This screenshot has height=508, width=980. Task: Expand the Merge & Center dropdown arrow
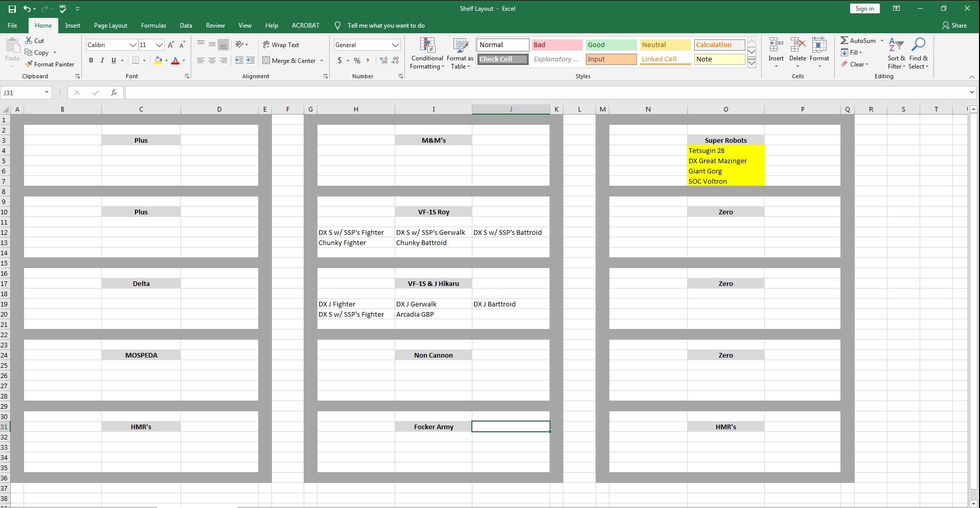(x=322, y=60)
